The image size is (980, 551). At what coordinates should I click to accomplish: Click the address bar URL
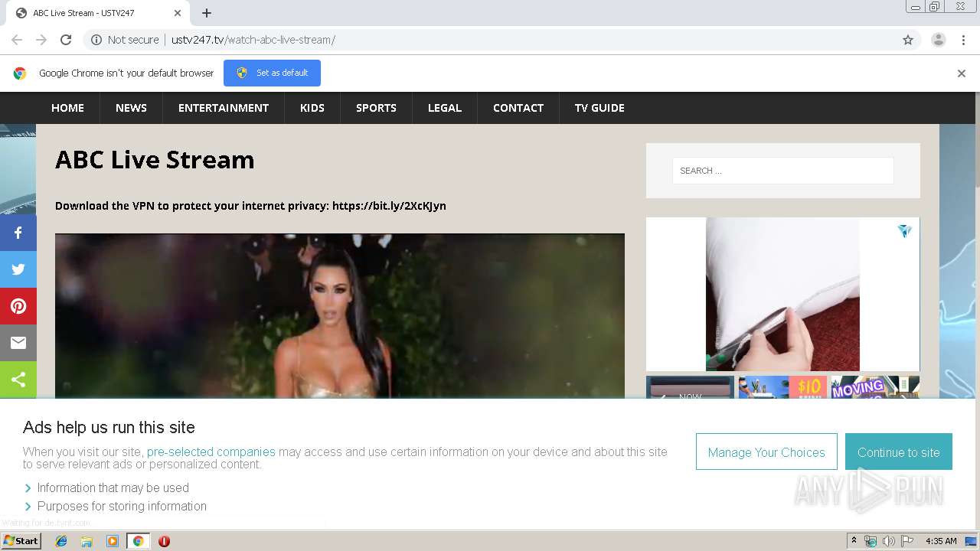(253, 40)
